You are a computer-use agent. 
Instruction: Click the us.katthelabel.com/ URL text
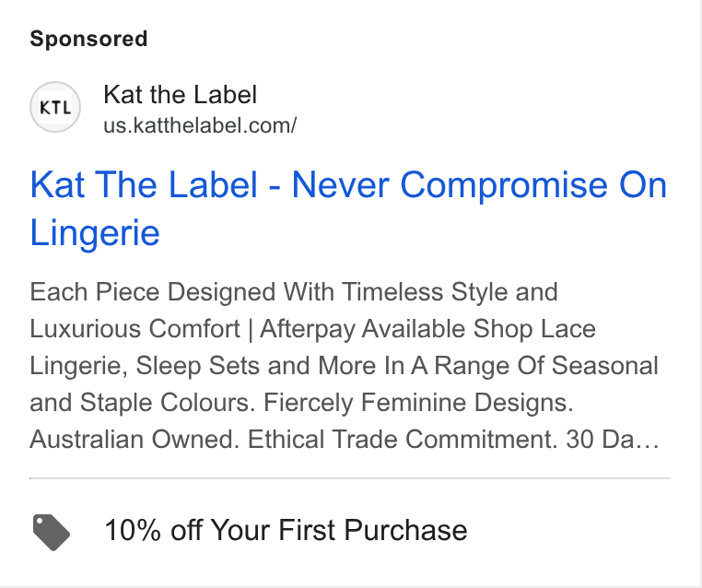coord(200,125)
